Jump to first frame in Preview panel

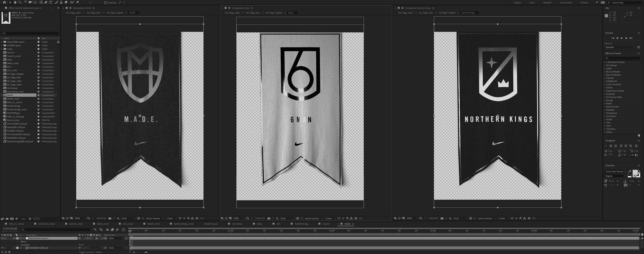coord(613,38)
